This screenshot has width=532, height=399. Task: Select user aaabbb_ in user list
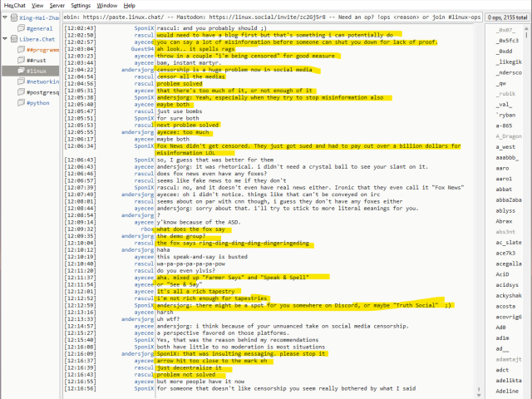507,157
